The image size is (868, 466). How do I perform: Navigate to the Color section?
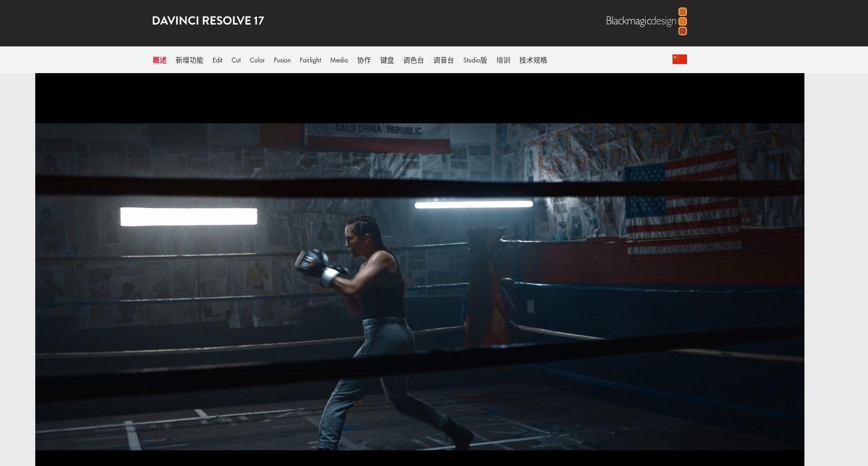(x=257, y=60)
